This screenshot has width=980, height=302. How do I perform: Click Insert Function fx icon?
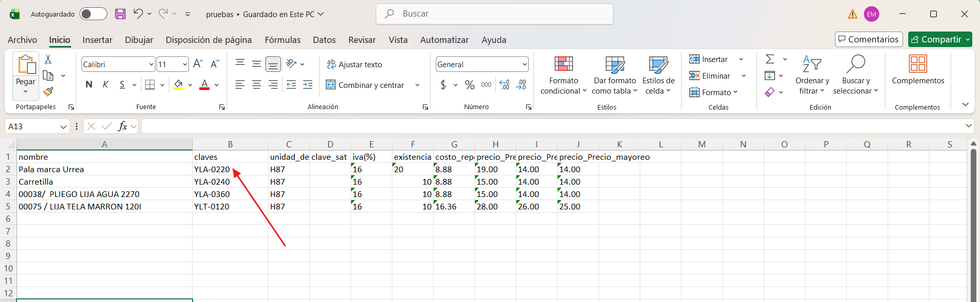pos(123,126)
